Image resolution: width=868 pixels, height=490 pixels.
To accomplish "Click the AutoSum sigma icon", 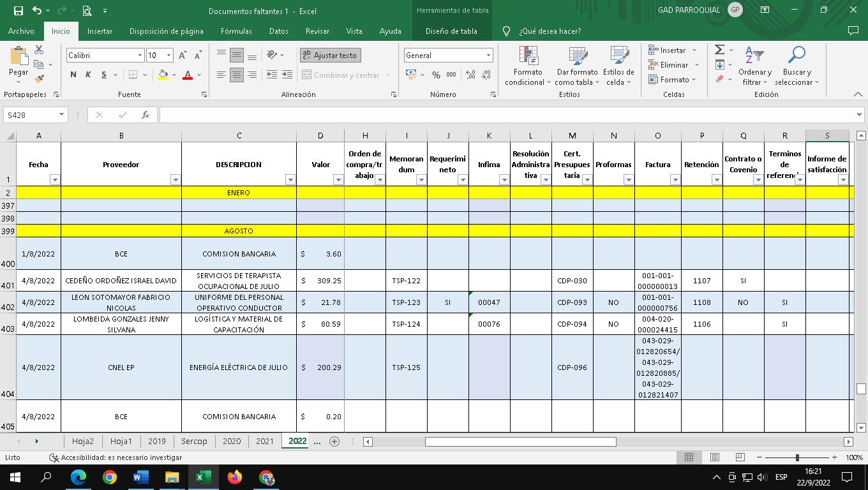I will [x=719, y=50].
